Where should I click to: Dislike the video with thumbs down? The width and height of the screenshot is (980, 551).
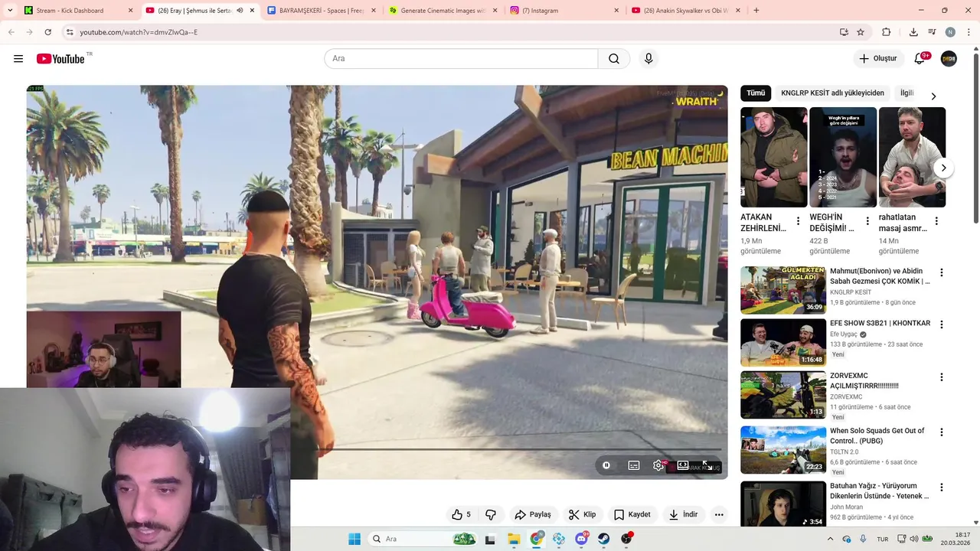click(491, 514)
